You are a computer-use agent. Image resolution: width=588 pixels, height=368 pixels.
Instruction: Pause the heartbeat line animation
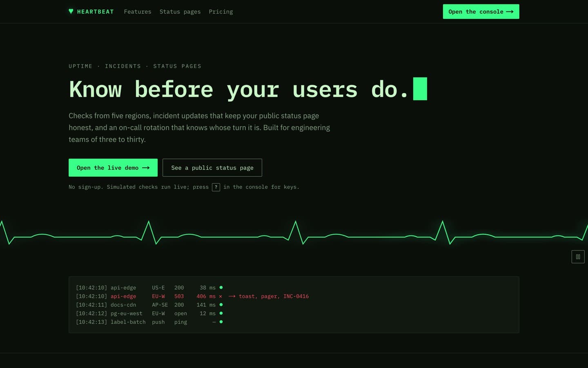(x=578, y=257)
